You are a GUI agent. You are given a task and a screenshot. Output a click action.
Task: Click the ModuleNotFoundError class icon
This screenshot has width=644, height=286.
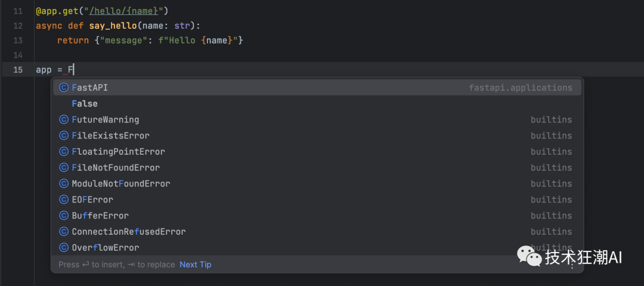click(x=64, y=183)
